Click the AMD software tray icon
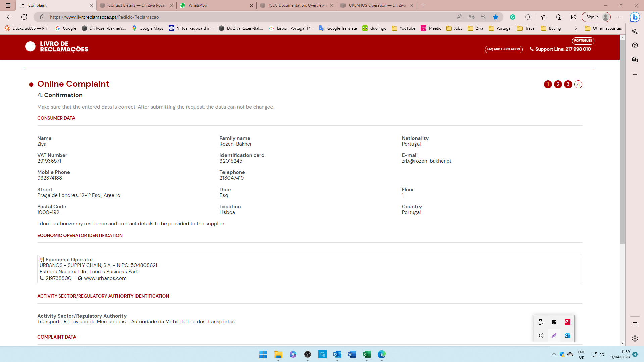 click(x=567, y=322)
